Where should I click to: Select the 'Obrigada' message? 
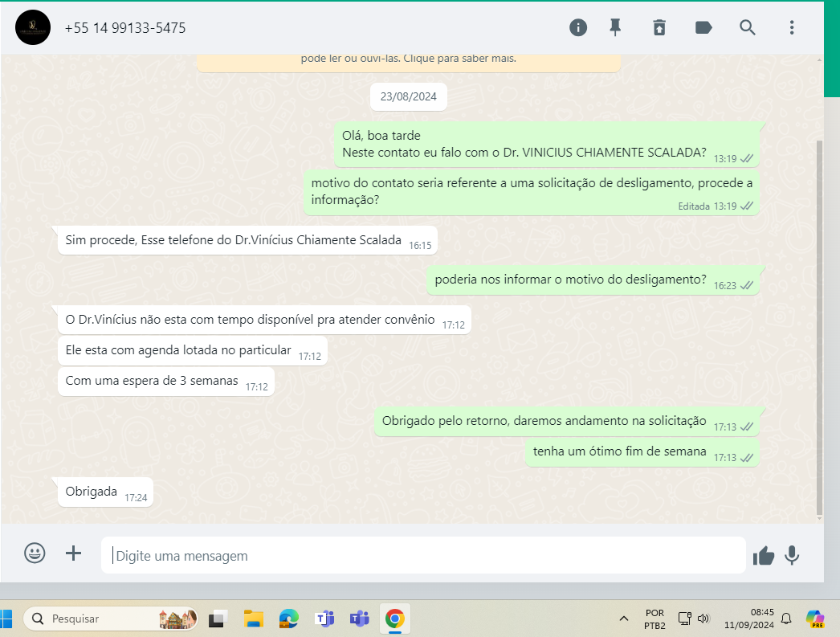(105, 492)
